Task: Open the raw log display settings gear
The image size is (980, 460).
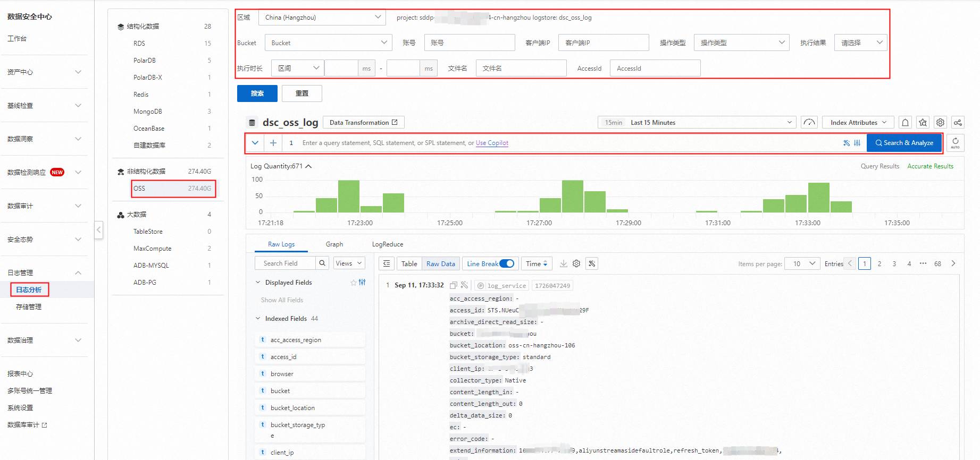Action: tap(576, 263)
